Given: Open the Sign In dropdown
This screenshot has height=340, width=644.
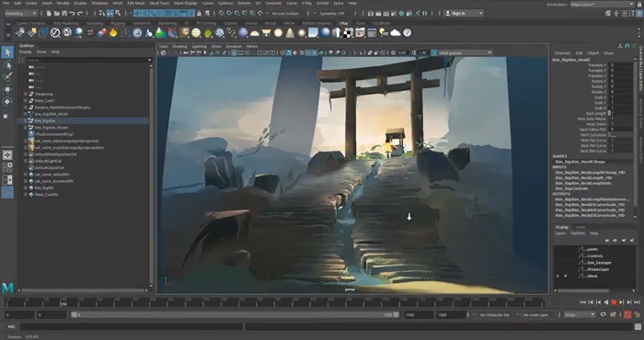Looking at the screenshot, I should [464, 14].
